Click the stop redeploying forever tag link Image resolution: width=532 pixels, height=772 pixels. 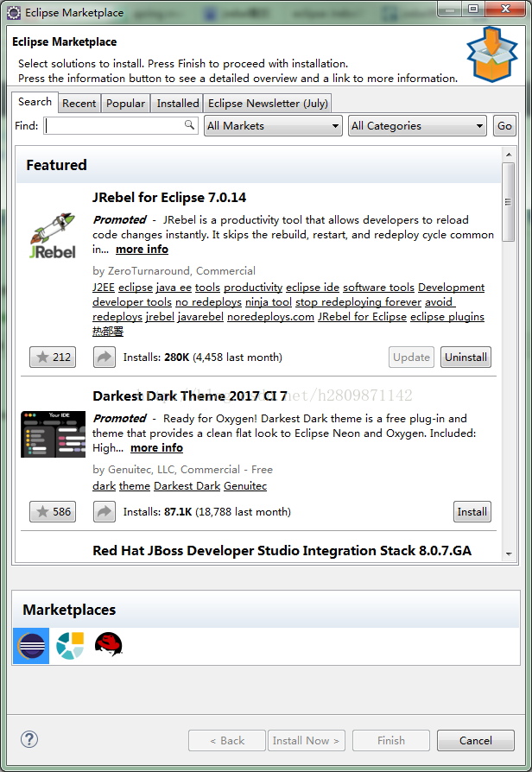click(358, 302)
